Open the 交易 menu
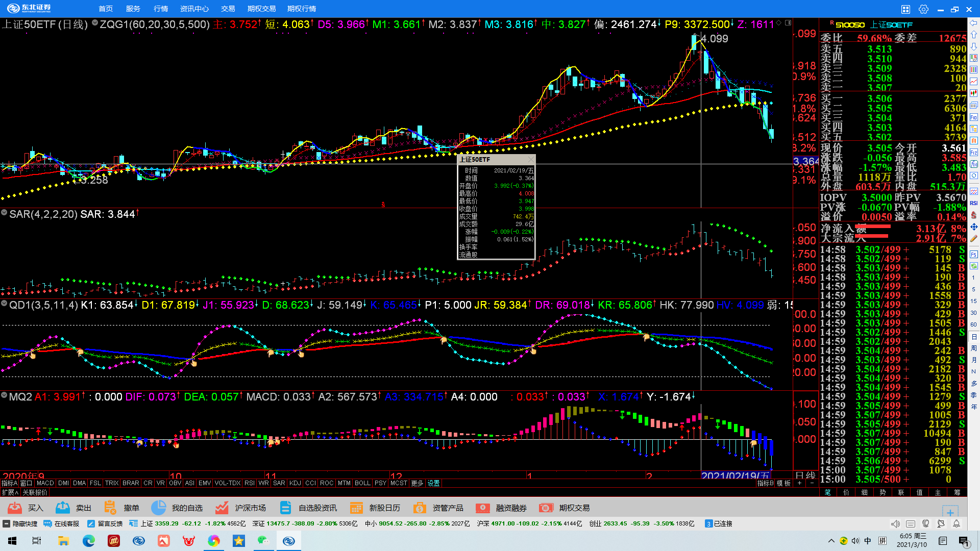980x551 pixels. click(x=228, y=9)
